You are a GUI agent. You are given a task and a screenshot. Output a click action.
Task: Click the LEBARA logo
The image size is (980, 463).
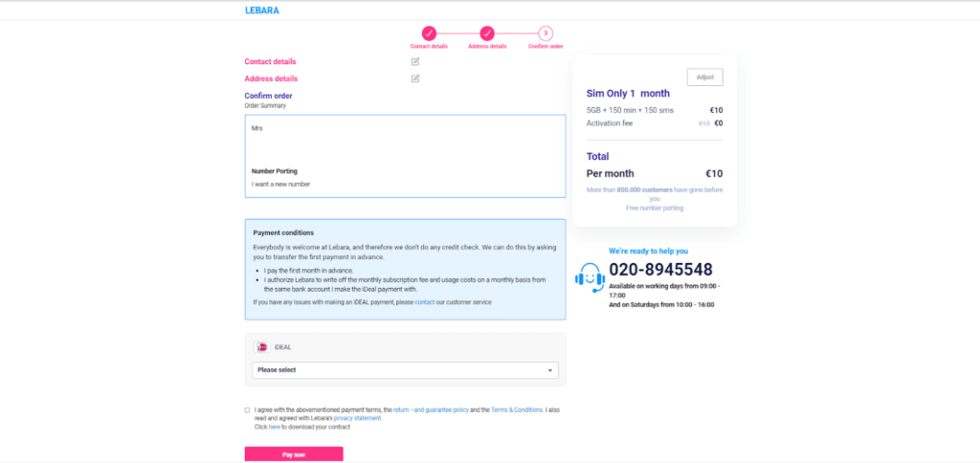click(x=262, y=10)
